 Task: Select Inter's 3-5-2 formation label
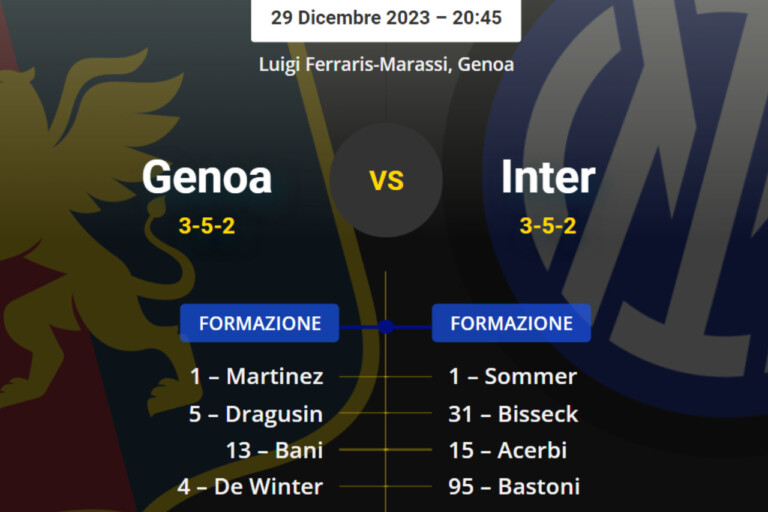548,226
